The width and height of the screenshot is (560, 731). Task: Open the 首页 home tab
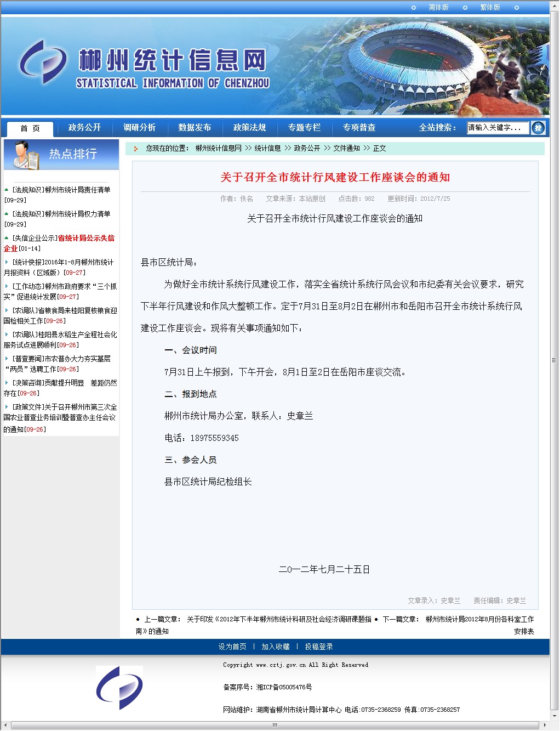coord(30,128)
